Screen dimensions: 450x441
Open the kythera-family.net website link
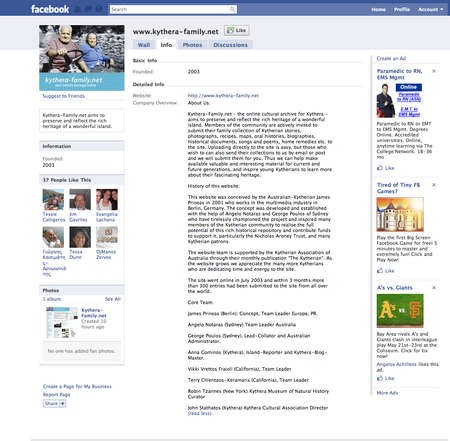coord(223,95)
